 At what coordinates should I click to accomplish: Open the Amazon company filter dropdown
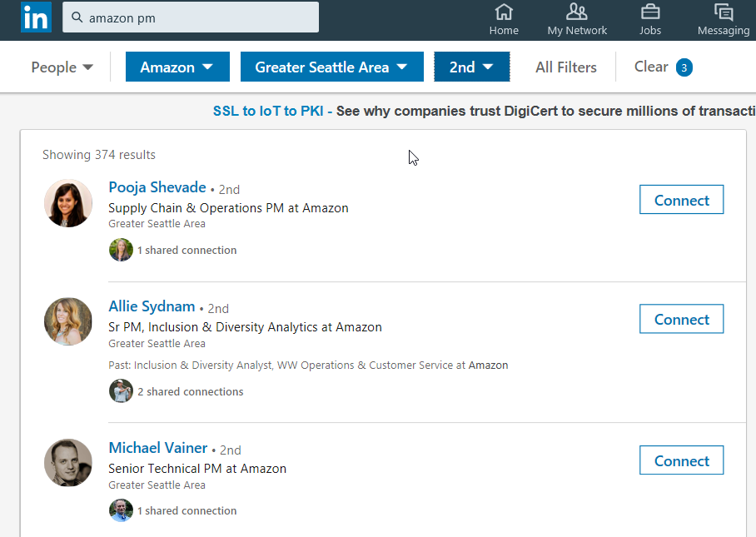pyautogui.click(x=177, y=67)
